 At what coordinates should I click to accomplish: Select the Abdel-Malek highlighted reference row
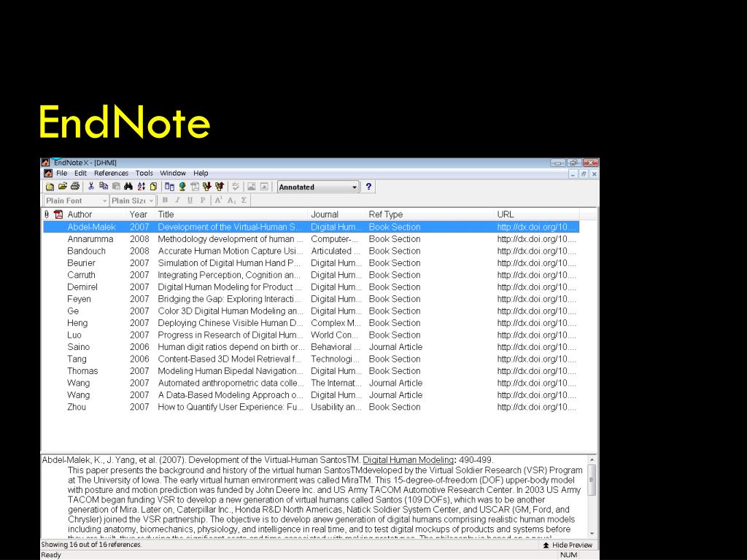pos(311,227)
